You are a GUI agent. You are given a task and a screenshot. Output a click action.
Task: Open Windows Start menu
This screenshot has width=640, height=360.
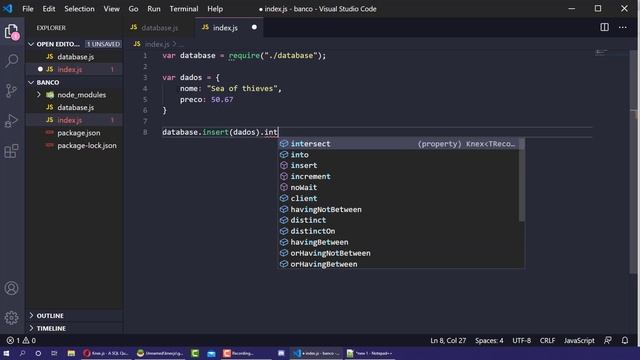coord(6,353)
